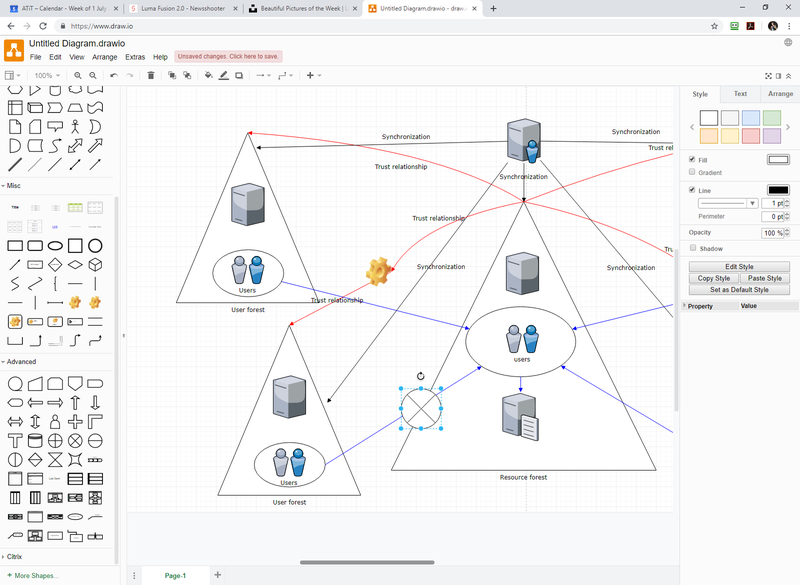Click the Fill Color bucket icon
Screen dimensions: 800x585
click(x=208, y=75)
